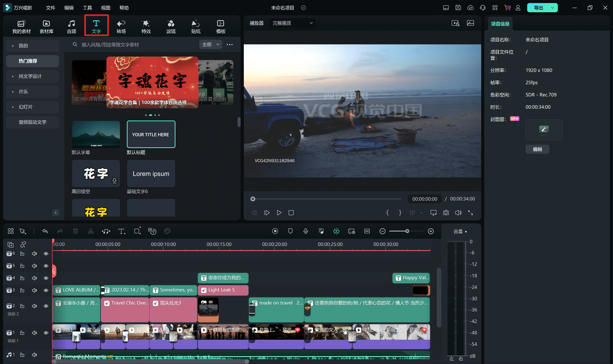Expand the 纯文字设计 category
The width and height of the screenshot is (613, 364).
tap(30, 76)
